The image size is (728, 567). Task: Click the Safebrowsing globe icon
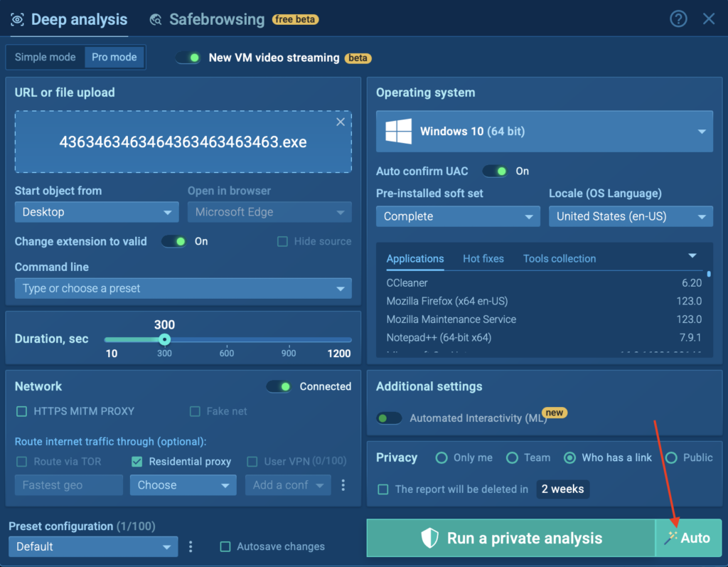click(156, 20)
